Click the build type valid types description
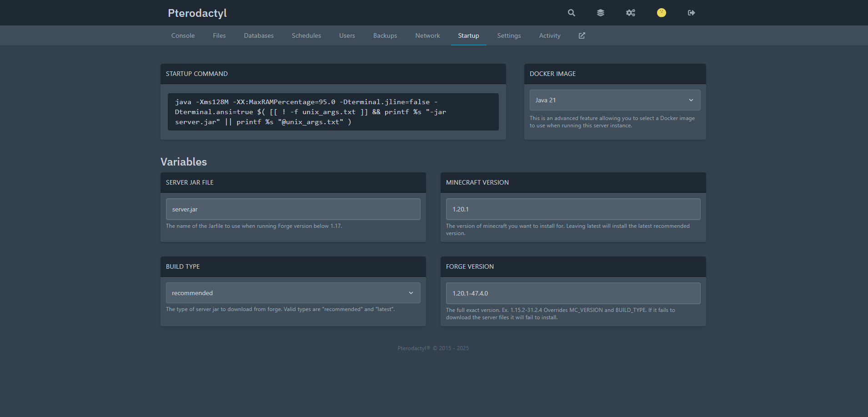 click(x=281, y=309)
